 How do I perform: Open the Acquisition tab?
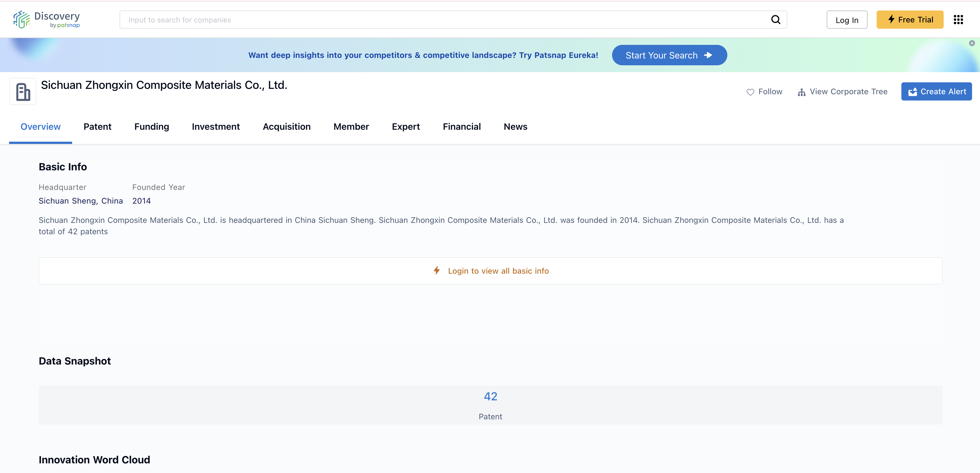pyautogui.click(x=286, y=127)
